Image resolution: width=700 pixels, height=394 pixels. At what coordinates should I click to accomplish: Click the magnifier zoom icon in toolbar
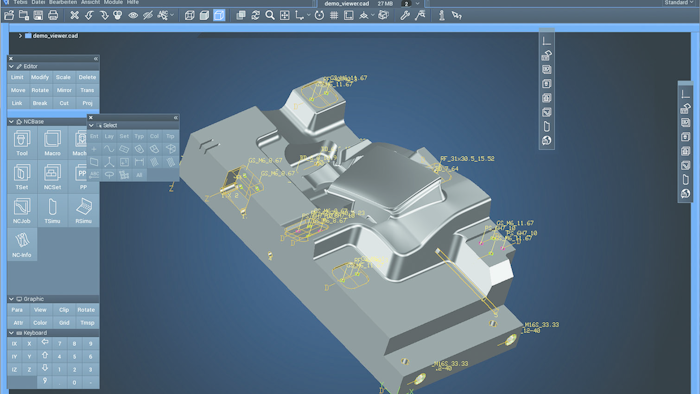tap(270, 16)
